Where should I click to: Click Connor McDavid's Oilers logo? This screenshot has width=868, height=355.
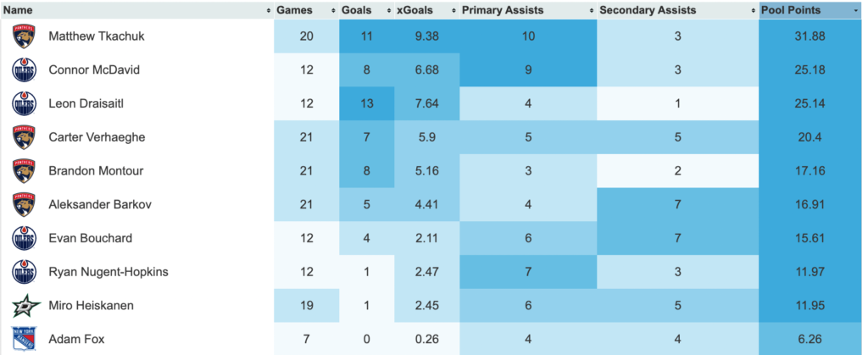coord(24,70)
